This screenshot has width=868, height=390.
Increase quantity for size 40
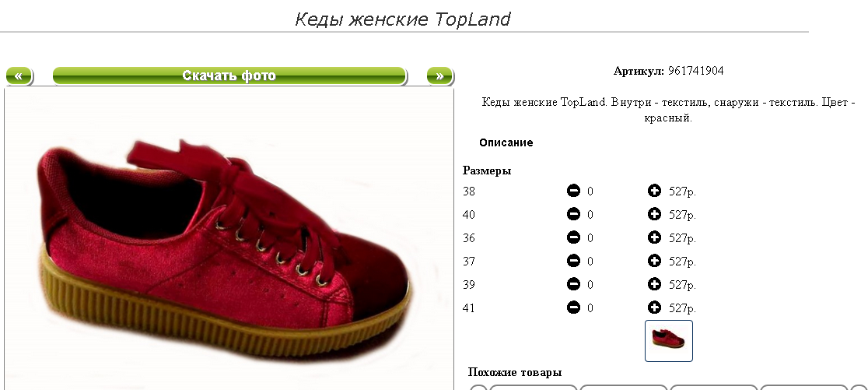[x=654, y=214]
